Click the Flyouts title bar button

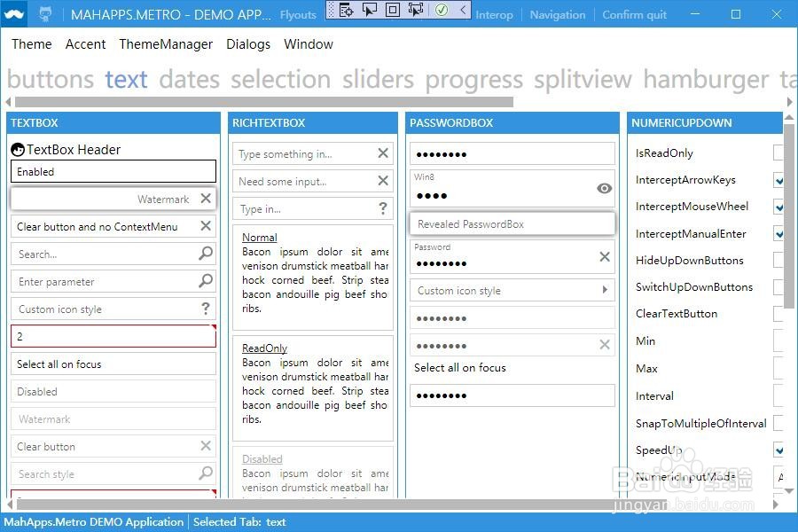tap(298, 15)
